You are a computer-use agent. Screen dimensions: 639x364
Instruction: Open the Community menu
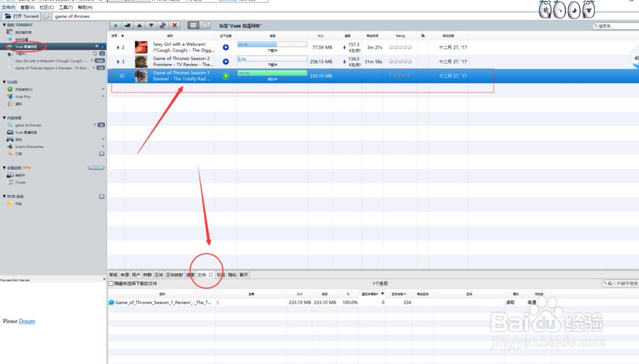pyautogui.click(x=47, y=7)
